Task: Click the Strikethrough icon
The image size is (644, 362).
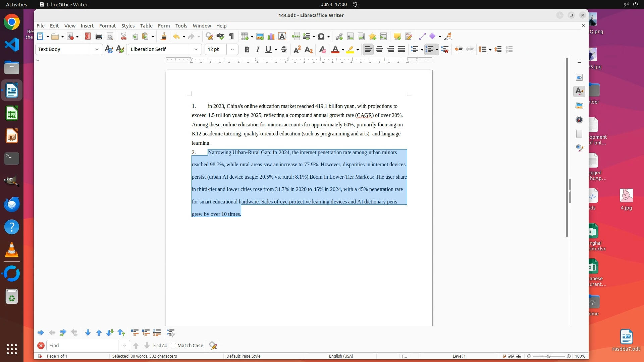Action: [284, 49]
